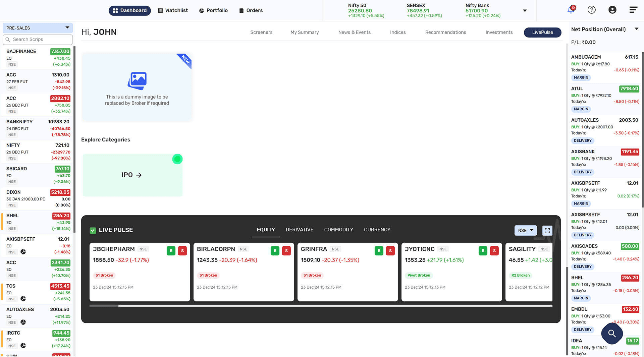Select DIXON 30 JAN 21000 PE row
Viewport: 644px width, 357px height.
pyautogui.click(x=37, y=198)
